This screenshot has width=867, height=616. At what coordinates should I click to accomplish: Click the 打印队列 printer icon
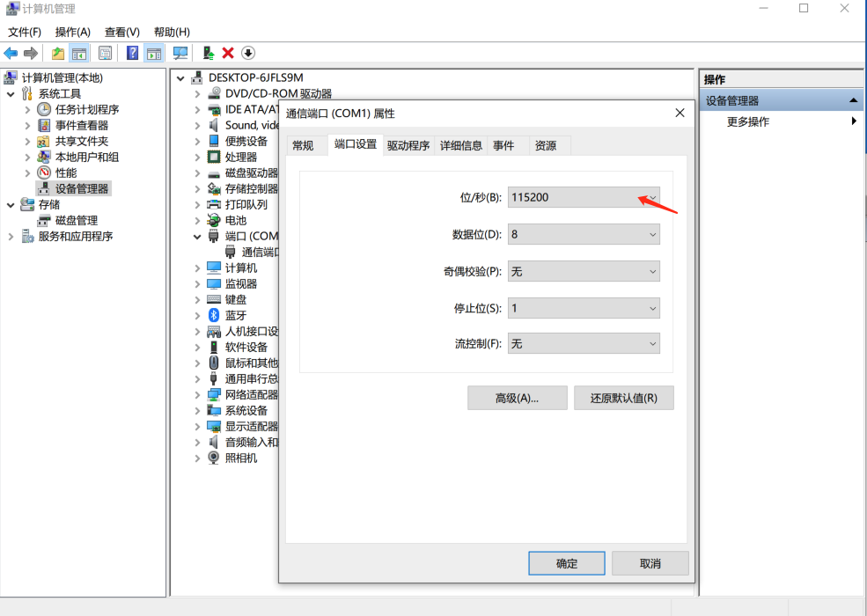(x=214, y=204)
